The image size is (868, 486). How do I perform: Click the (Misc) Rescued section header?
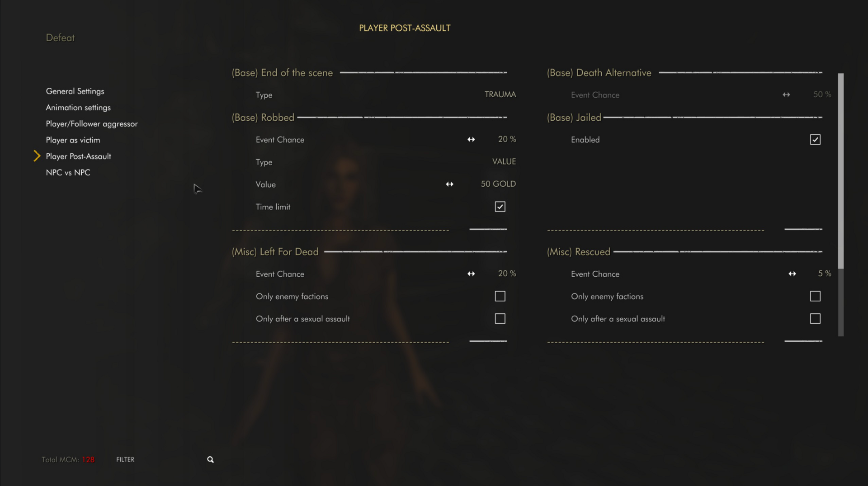click(578, 252)
